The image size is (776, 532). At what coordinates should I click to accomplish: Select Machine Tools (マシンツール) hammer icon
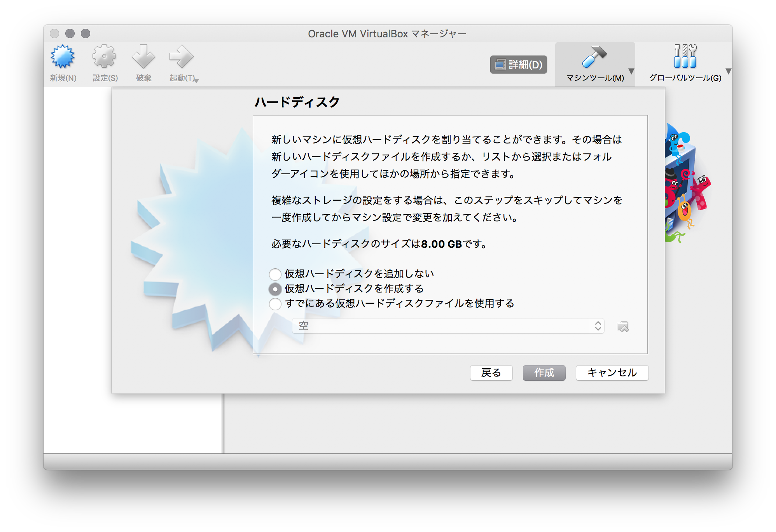tap(594, 57)
